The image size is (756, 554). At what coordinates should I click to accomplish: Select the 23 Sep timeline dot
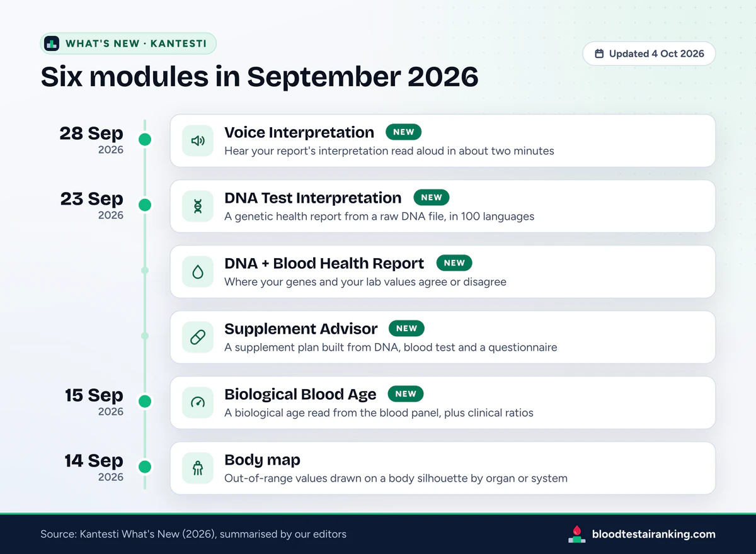pos(145,205)
